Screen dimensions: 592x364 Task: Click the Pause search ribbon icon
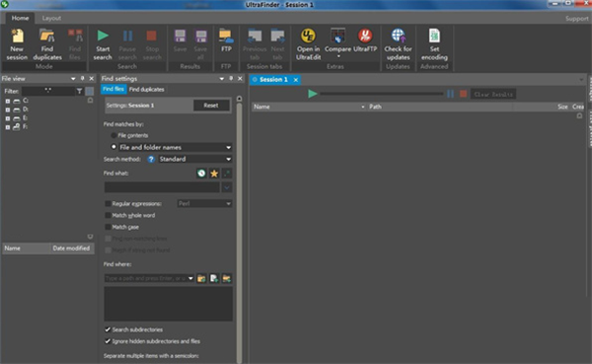click(x=127, y=44)
